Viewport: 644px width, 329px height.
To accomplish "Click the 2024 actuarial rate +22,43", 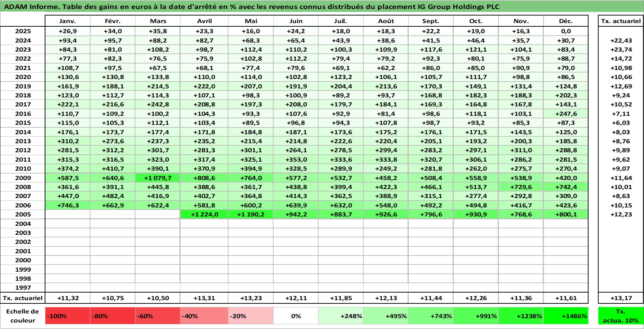I will click(621, 40).
